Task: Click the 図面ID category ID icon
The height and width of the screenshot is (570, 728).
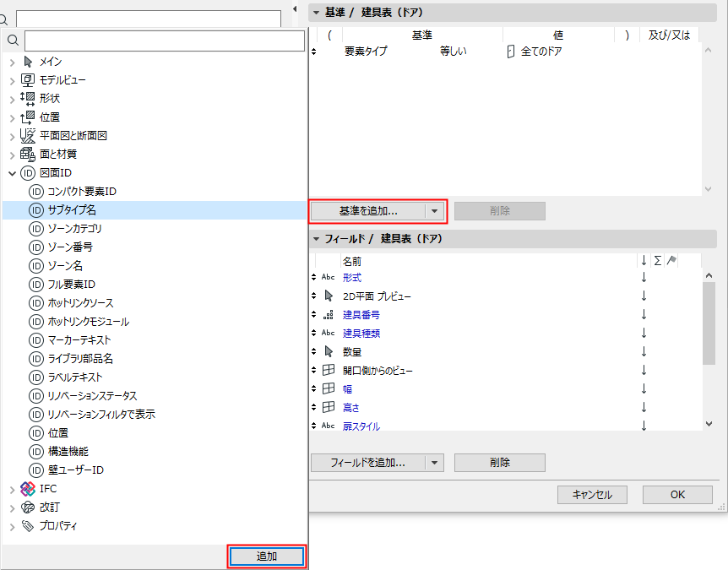Action: coord(28,172)
